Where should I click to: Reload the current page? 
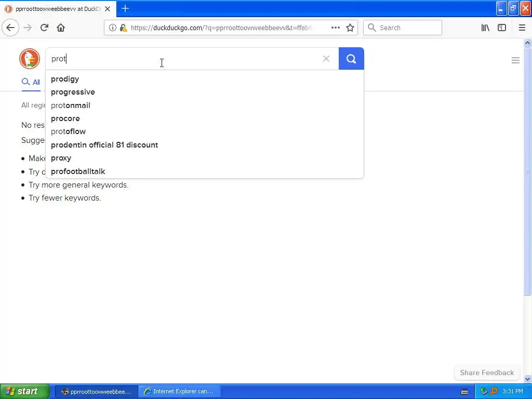point(44,28)
